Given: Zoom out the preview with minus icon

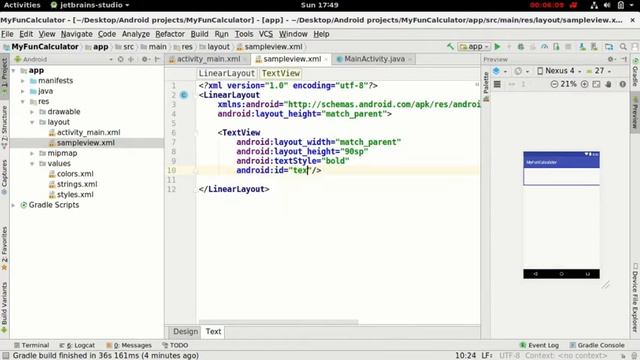Looking at the screenshot, I should pyautogui.click(x=554, y=84).
